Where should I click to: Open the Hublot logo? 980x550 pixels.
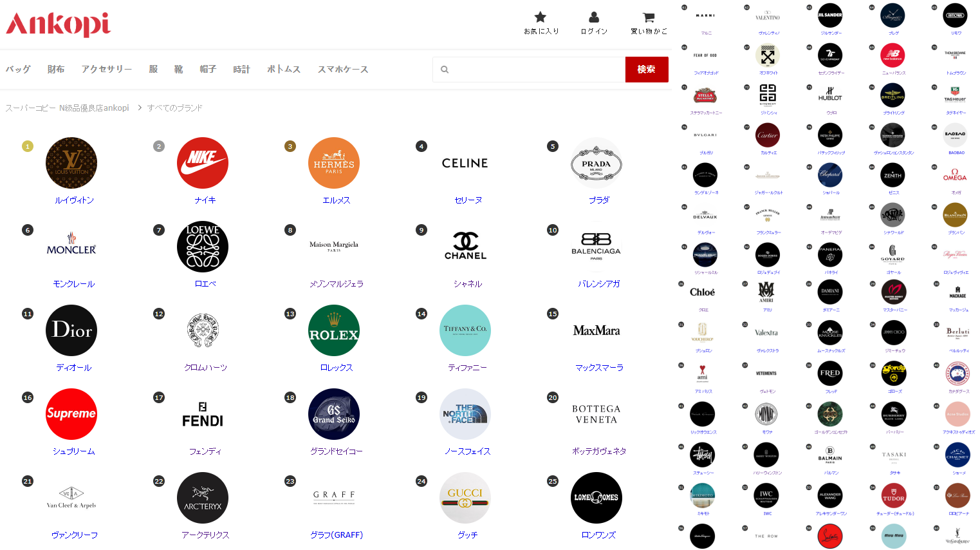pyautogui.click(x=830, y=95)
